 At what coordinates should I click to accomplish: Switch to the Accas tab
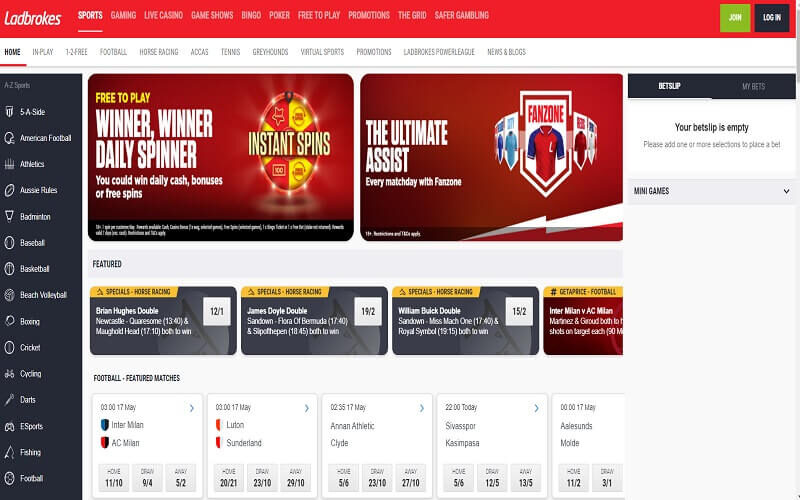(199, 52)
